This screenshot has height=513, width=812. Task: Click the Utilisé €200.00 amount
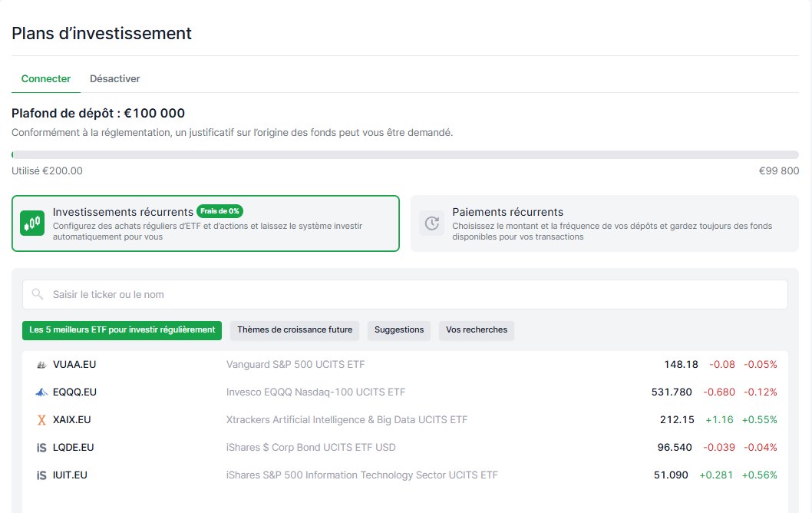47,171
